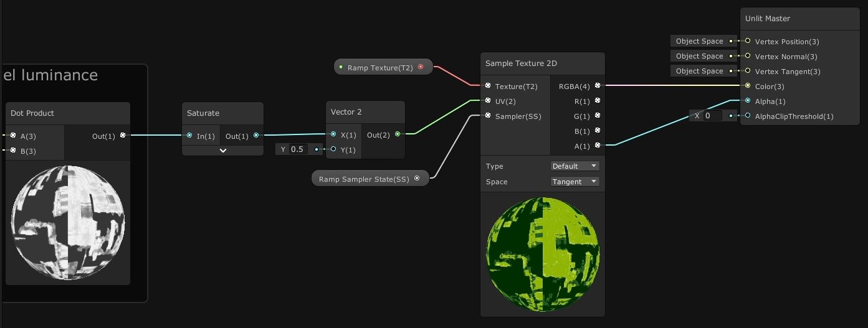Viewport: 868px width, 328px height.
Task: Click the Dot Product Out(1) output port
Action: click(123, 135)
